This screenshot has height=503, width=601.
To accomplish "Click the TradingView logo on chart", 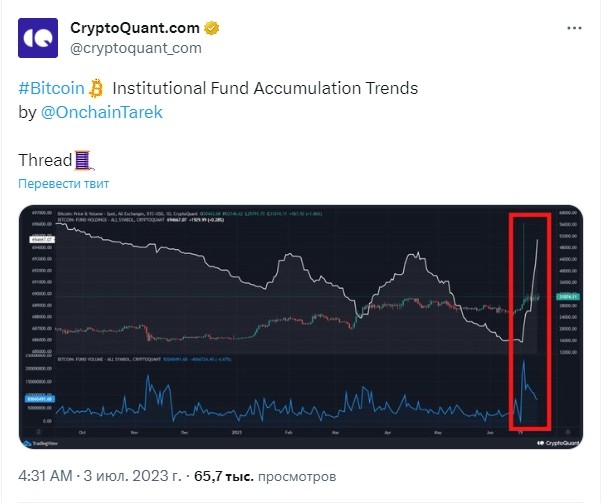I will pos(41,443).
